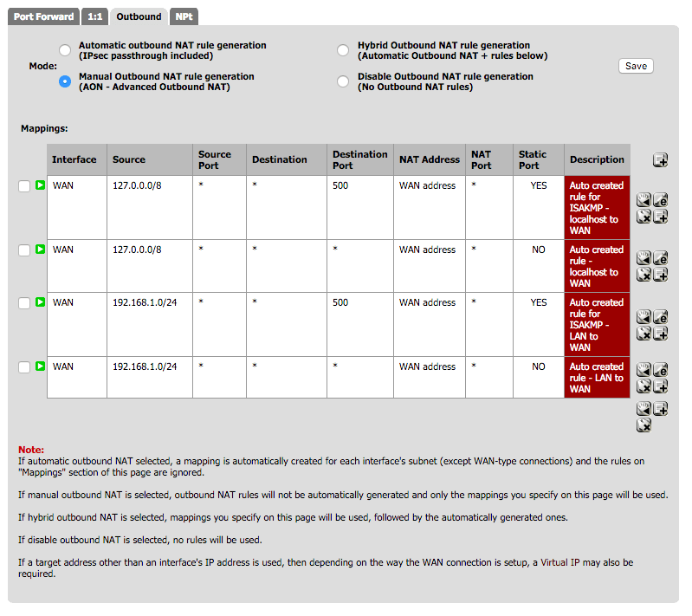The image size is (692, 616).
Task: Click the Source Port column header
Action: coord(219,160)
